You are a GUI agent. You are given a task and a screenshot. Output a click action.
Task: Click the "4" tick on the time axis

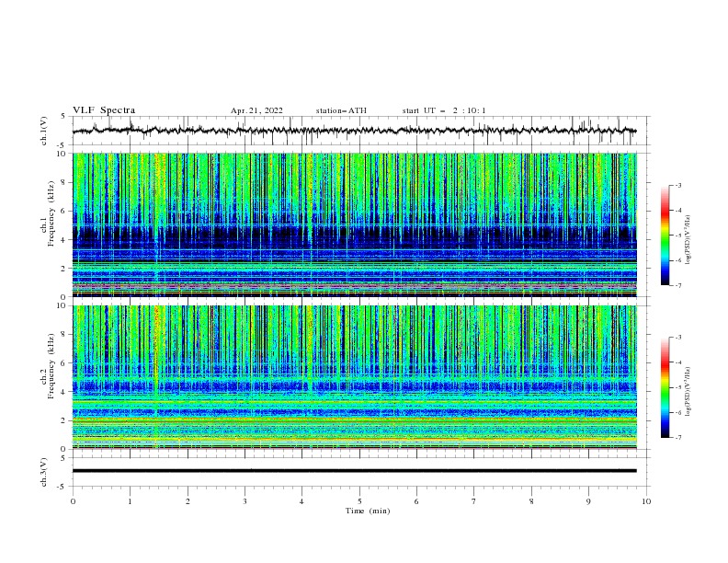pyautogui.click(x=301, y=501)
